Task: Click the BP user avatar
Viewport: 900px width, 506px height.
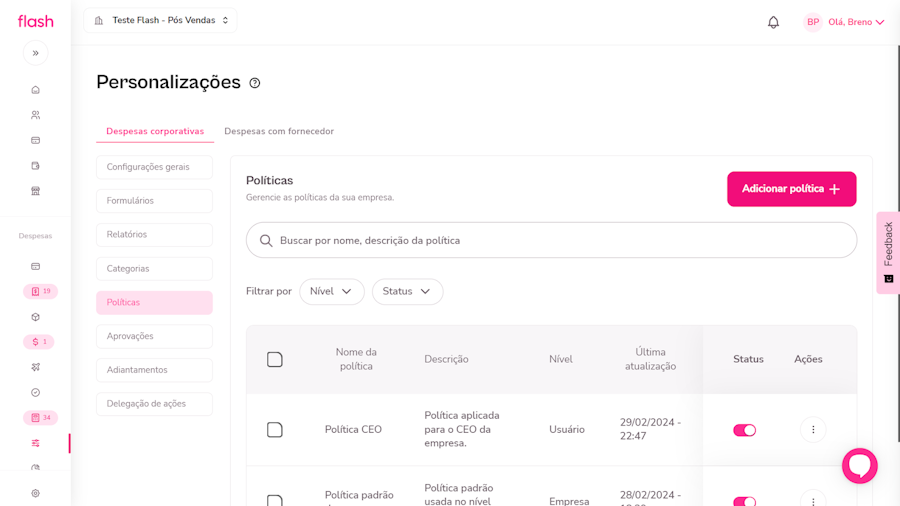Action: pos(813,22)
